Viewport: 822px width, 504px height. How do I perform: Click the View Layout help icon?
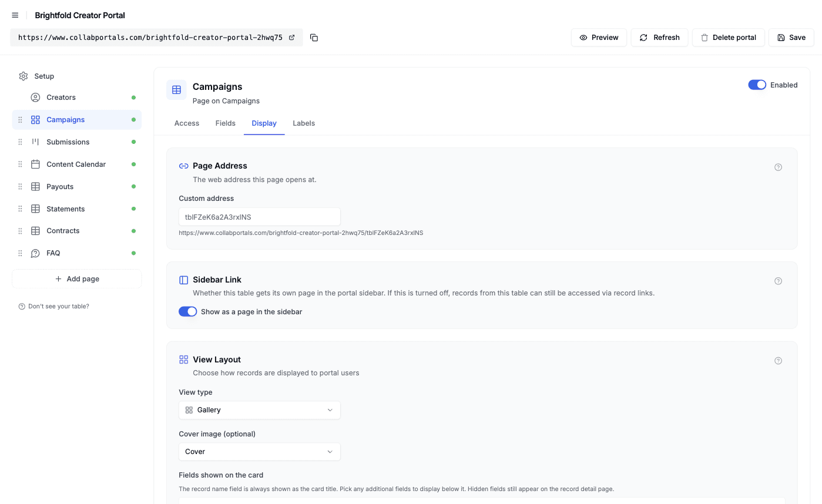pos(778,361)
